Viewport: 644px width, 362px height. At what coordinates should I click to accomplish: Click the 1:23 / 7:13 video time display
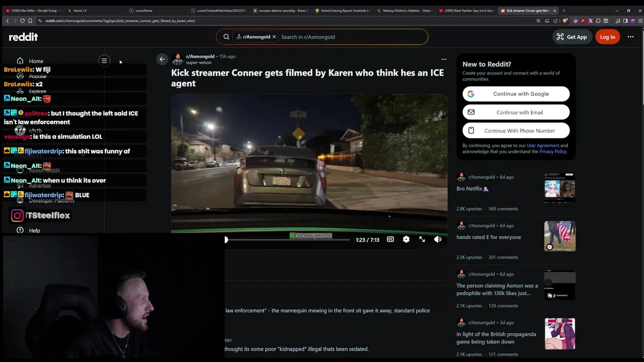click(x=367, y=240)
